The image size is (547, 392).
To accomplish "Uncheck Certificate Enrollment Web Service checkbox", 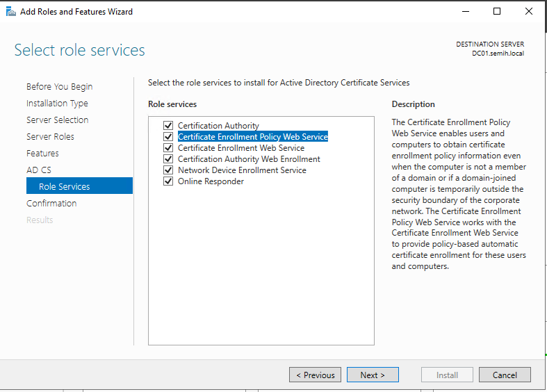I will (x=168, y=148).
